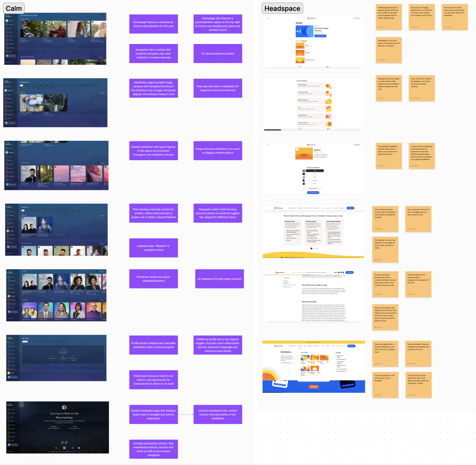Image resolution: width=476 pixels, height=465 pixels.
Task: Select the 'Navigation tab is vertical' purple note
Action: 154,54
